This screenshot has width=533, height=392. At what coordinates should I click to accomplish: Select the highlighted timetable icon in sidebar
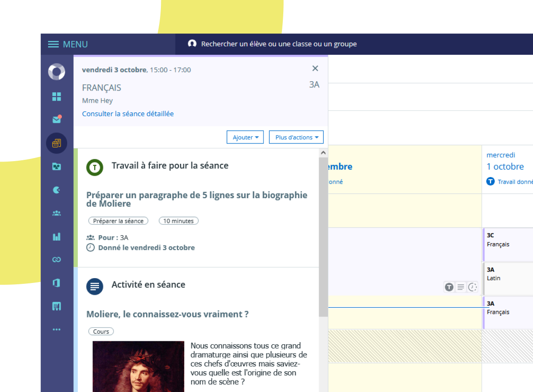tap(57, 143)
